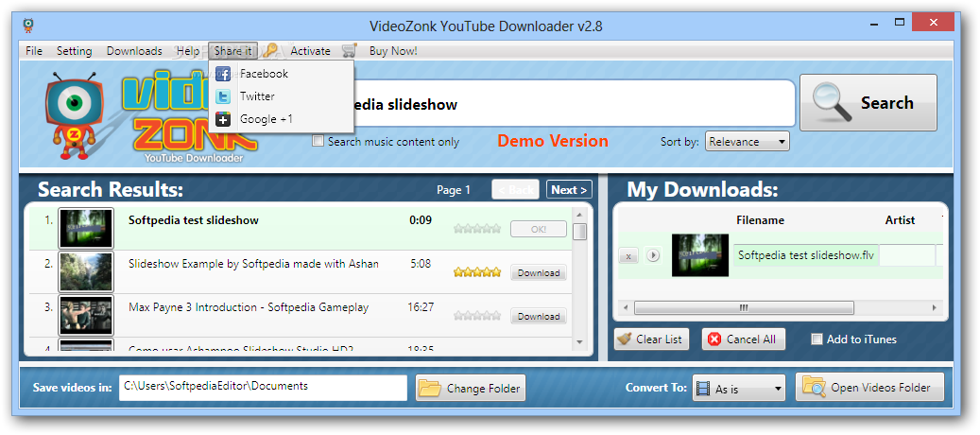Click Buy Now! in menu bar
980x435 pixels.
pos(393,51)
